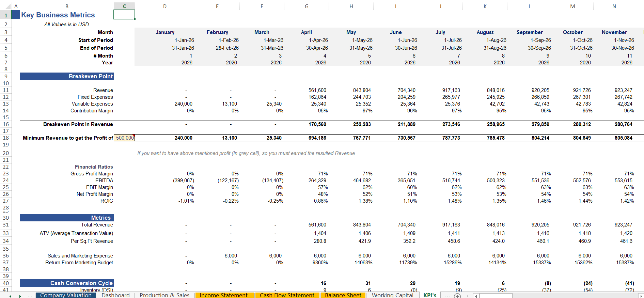Select row 18 by its row header
The width and height of the screenshot is (644, 298).
click(5, 138)
